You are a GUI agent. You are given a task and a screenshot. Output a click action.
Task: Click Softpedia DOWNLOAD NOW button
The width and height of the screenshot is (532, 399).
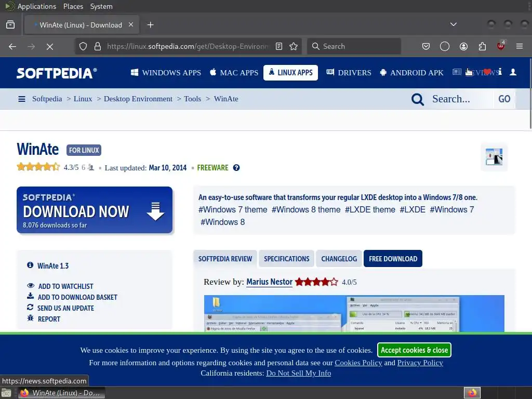point(95,210)
